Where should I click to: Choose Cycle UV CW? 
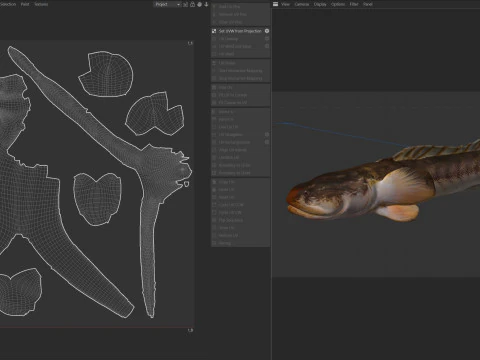[230, 213]
